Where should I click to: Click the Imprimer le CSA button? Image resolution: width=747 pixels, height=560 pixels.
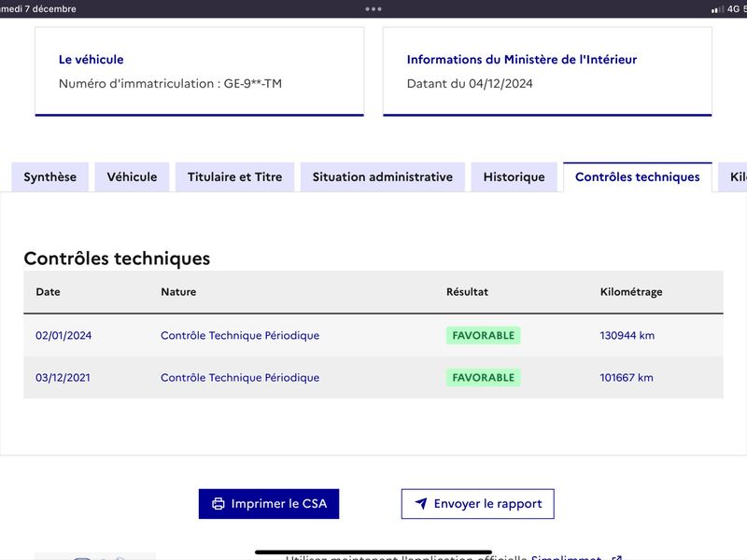[x=269, y=504]
